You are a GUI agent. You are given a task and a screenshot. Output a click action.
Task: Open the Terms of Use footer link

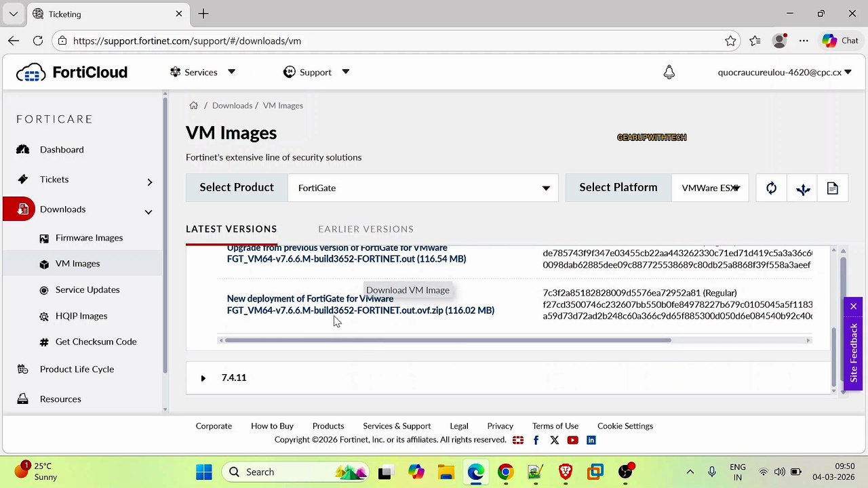click(x=555, y=426)
